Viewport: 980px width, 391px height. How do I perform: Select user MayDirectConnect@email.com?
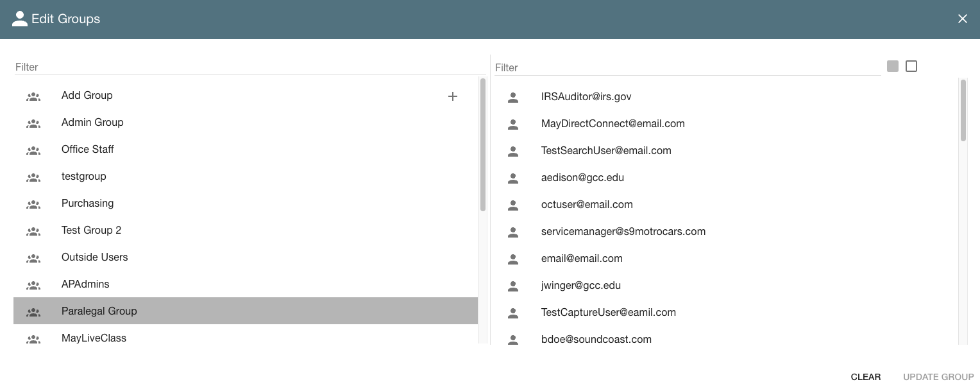pos(612,123)
